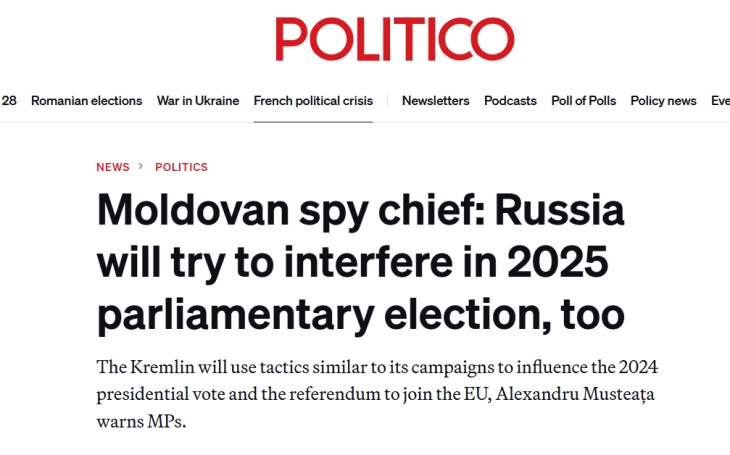
Task: Click the partially visible '28' nav item
Action: click(9, 101)
